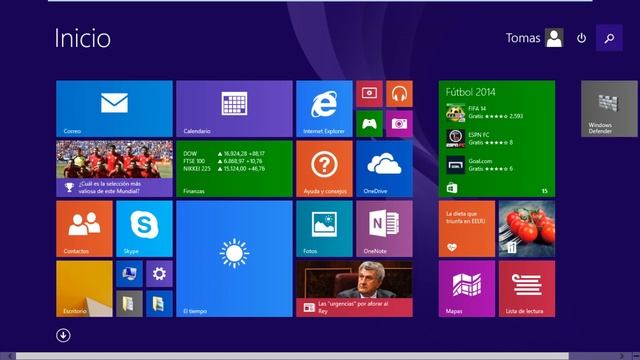Open the OneDrive tile

pos(384,169)
